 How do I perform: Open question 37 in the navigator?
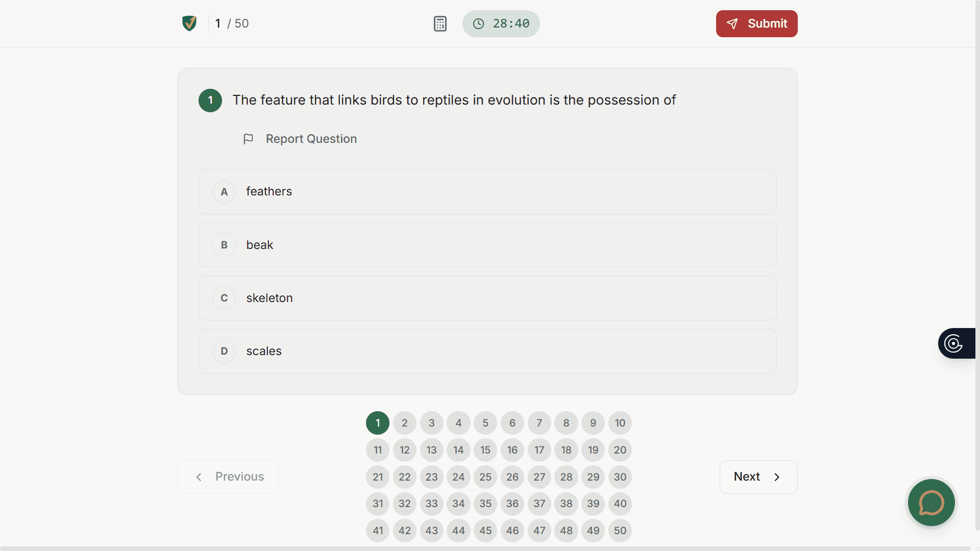click(x=540, y=504)
